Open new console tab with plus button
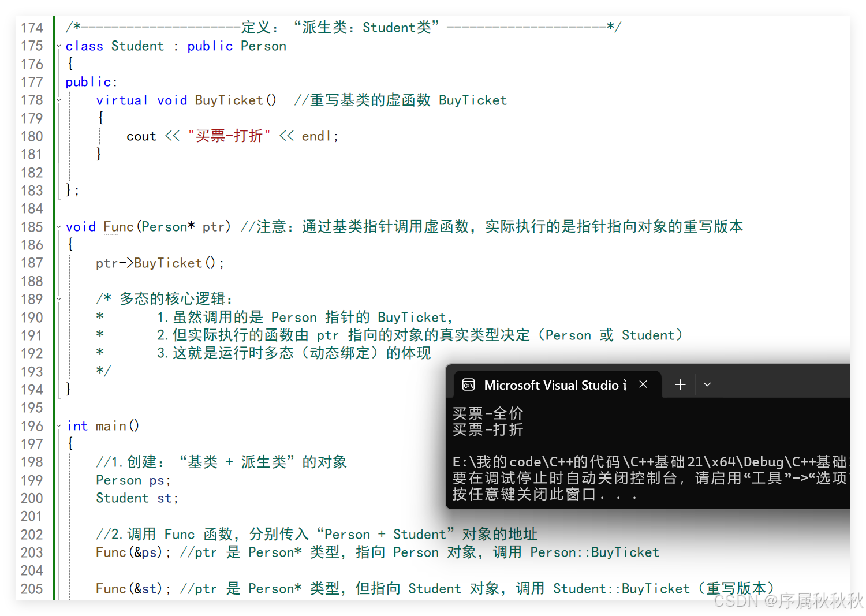 point(680,384)
